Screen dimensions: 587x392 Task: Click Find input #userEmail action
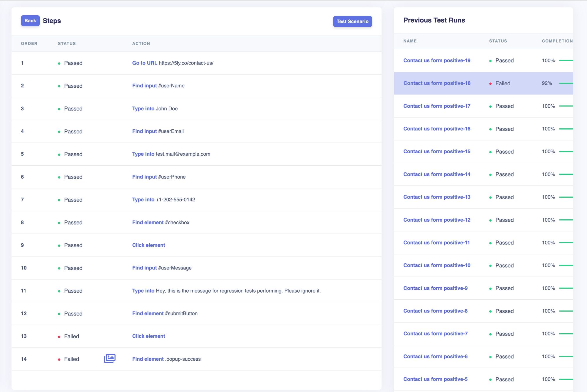pos(158,131)
